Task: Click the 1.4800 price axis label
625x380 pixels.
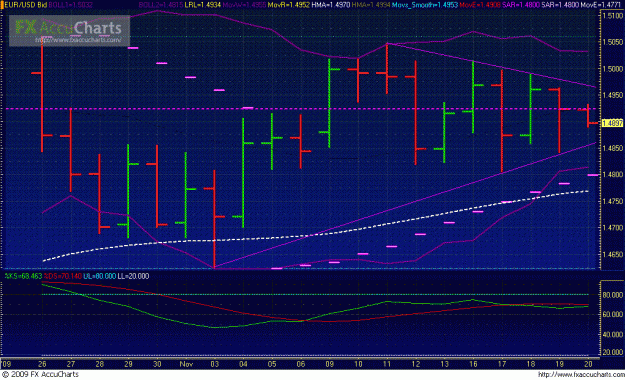Action: point(613,174)
